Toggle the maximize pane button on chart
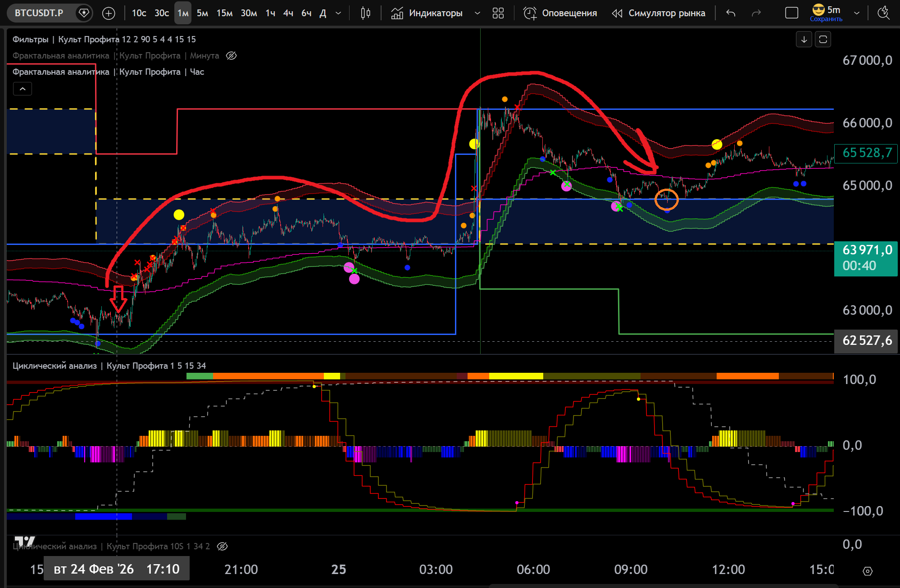Viewport: 900px width, 588px height. (x=823, y=40)
